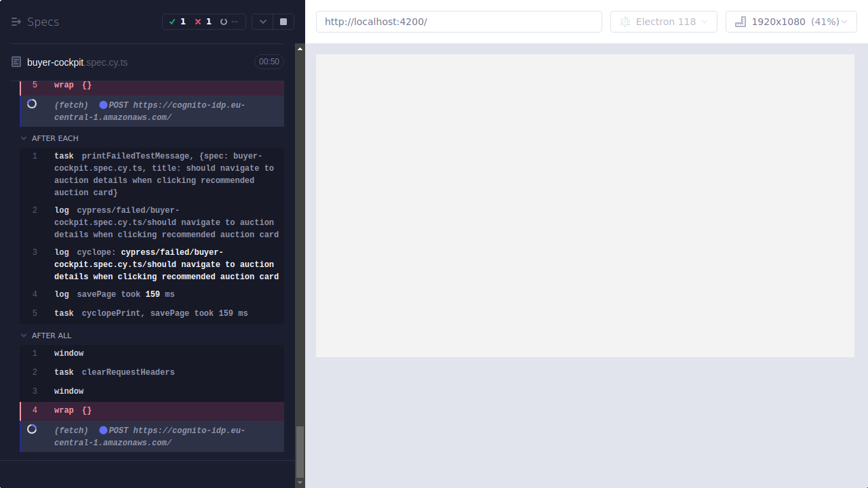Open the auto-scrolling options chevron
The height and width of the screenshot is (488, 868).
(x=262, y=22)
